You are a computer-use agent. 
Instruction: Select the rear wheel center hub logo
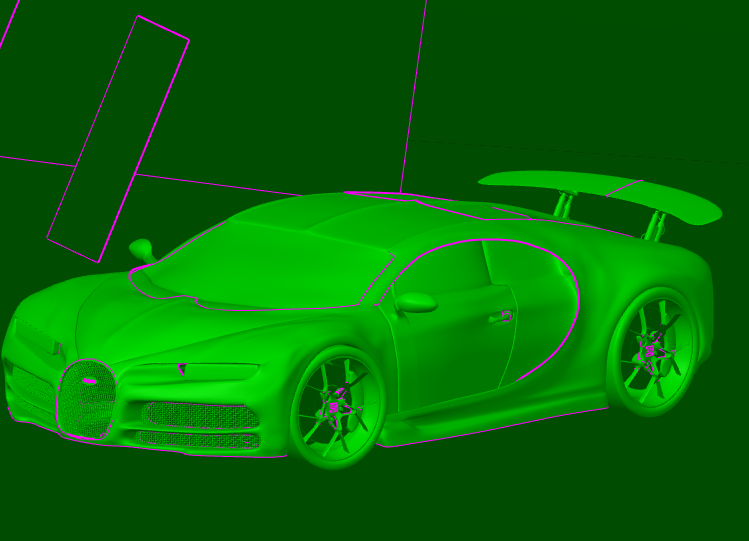(x=650, y=351)
